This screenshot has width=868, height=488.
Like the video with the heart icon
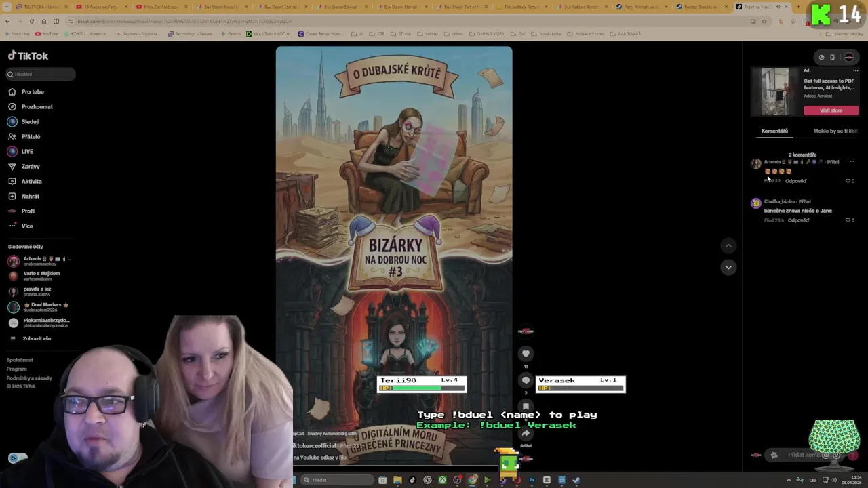pos(526,353)
